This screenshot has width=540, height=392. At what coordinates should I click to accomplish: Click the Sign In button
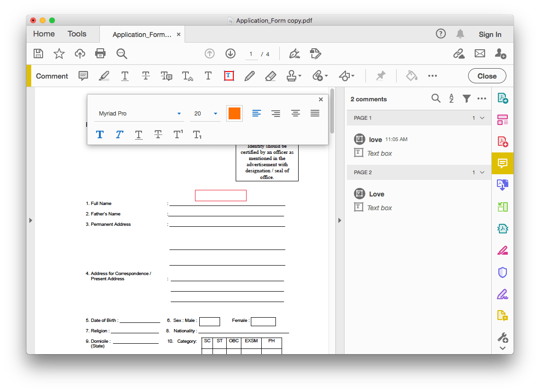490,34
